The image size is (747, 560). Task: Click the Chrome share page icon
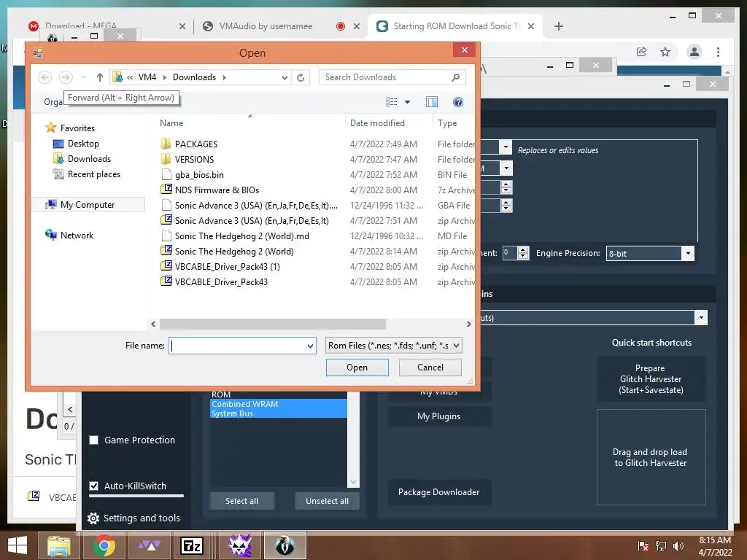pyautogui.click(x=642, y=52)
